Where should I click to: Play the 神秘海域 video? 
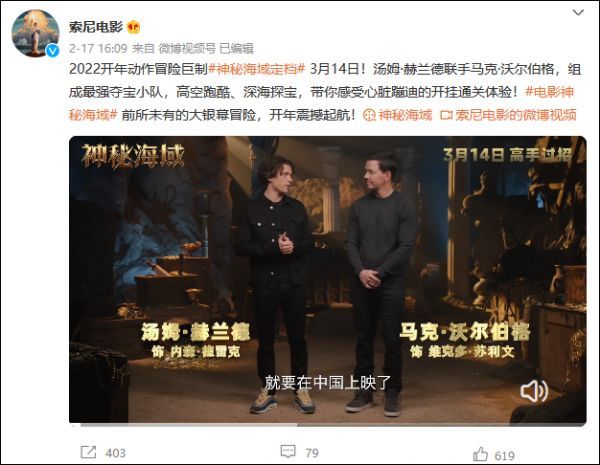[x=328, y=279]
